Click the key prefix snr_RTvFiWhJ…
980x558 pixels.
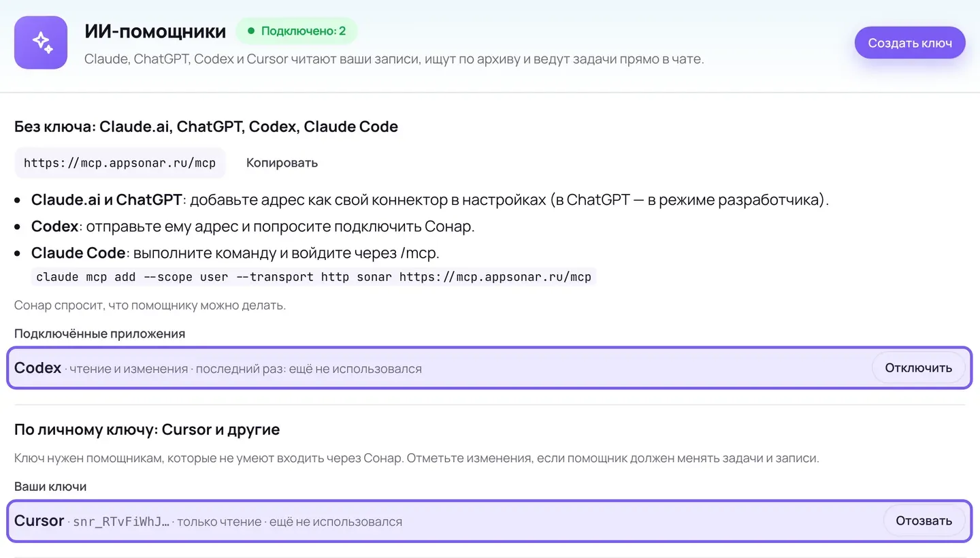pos(121,522)
